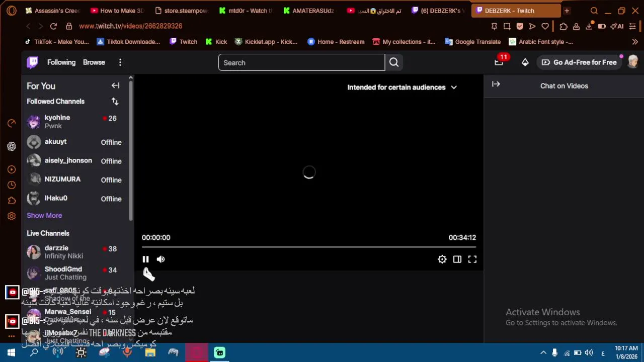The width and height of the screenshot is (644, 362).
Task: Open File Explorer from taskbar
Action: pyautogui.click(x=150, y=353)
